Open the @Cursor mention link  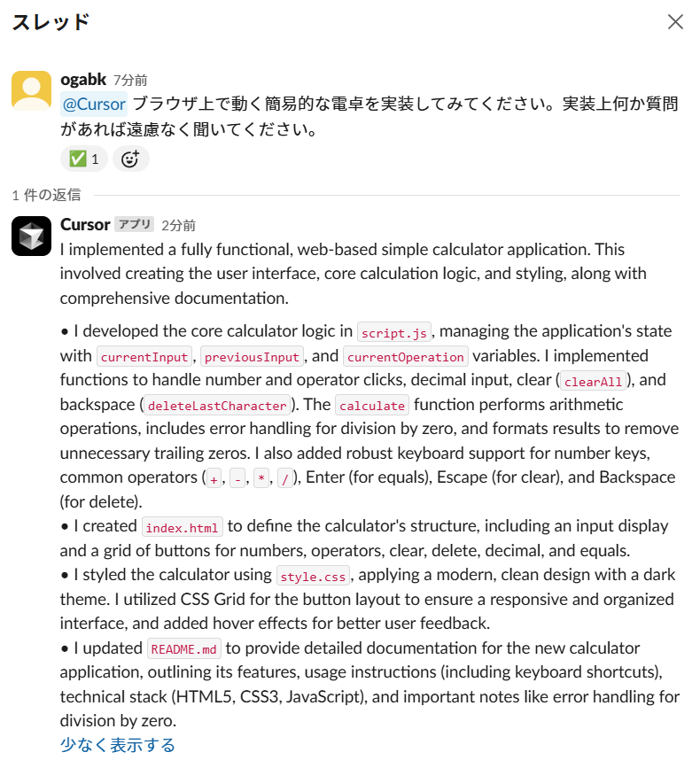(93, 104)
